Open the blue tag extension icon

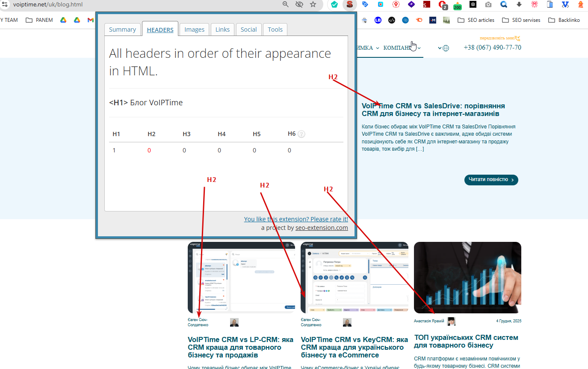pos(365,4)
